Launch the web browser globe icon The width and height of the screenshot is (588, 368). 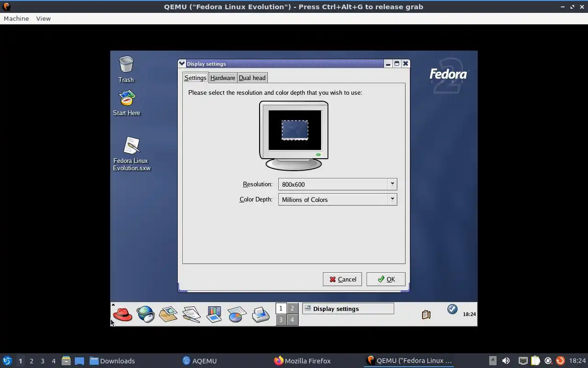(x=145, y=315)
